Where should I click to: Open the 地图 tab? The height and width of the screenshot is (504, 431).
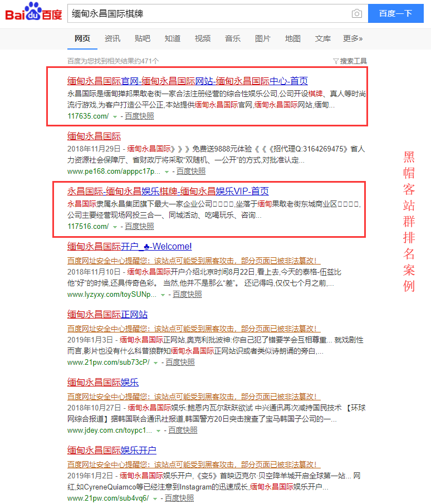(x=293, y=38)
